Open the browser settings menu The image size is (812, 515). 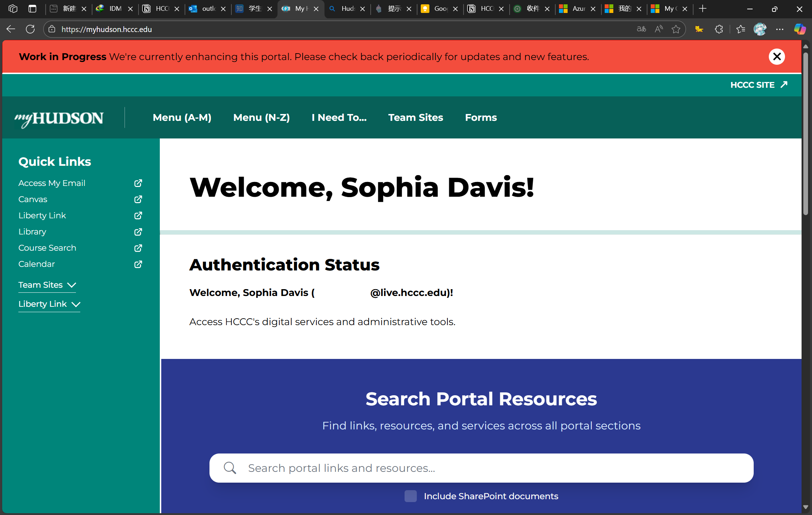(x=780, y=29)
